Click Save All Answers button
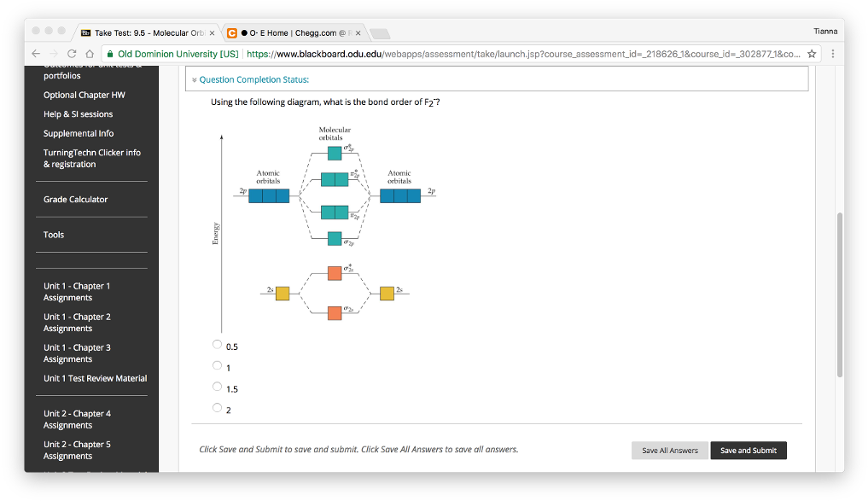 [670, 451]
